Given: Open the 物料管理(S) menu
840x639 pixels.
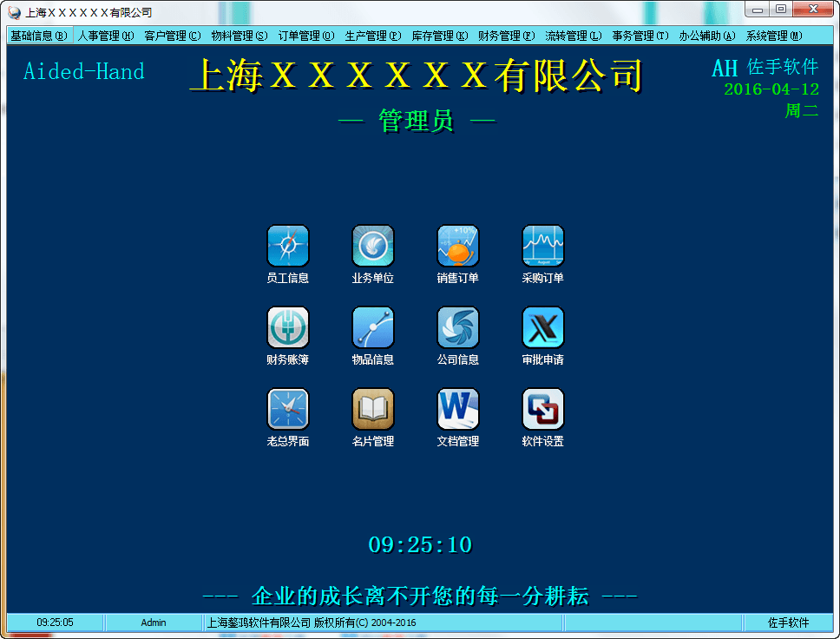Looking at the screenshot, I should pyautogui.click(x=240, y=36).
